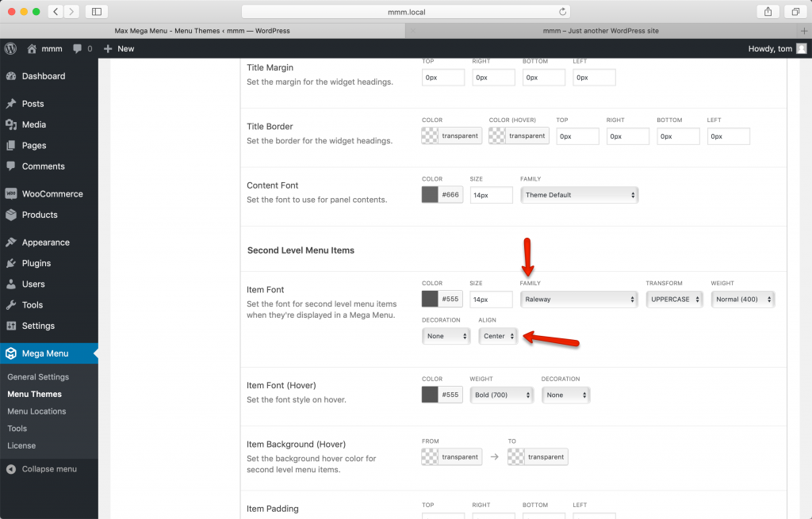Click the WordPress logo in the admin bar
Screen dimensions: 812x519
pyautogui.click(x=10, y=48)
